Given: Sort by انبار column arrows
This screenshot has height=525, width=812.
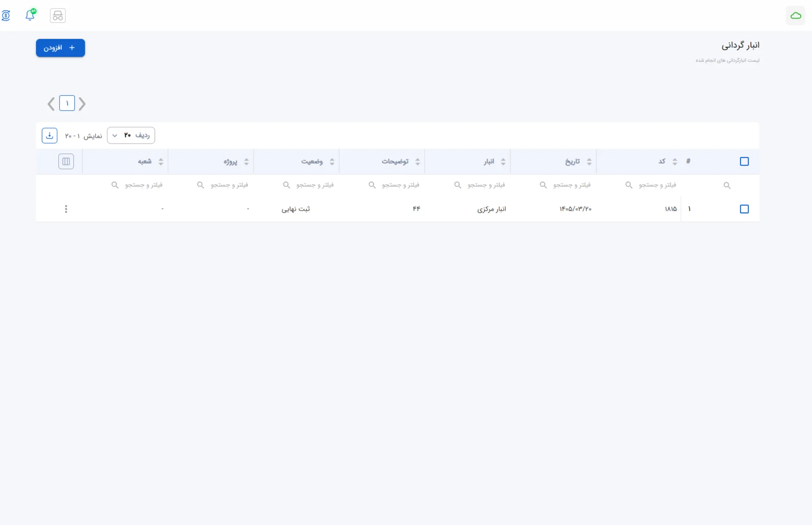Looking at the screenshot, I should click(x=503, y=161).
